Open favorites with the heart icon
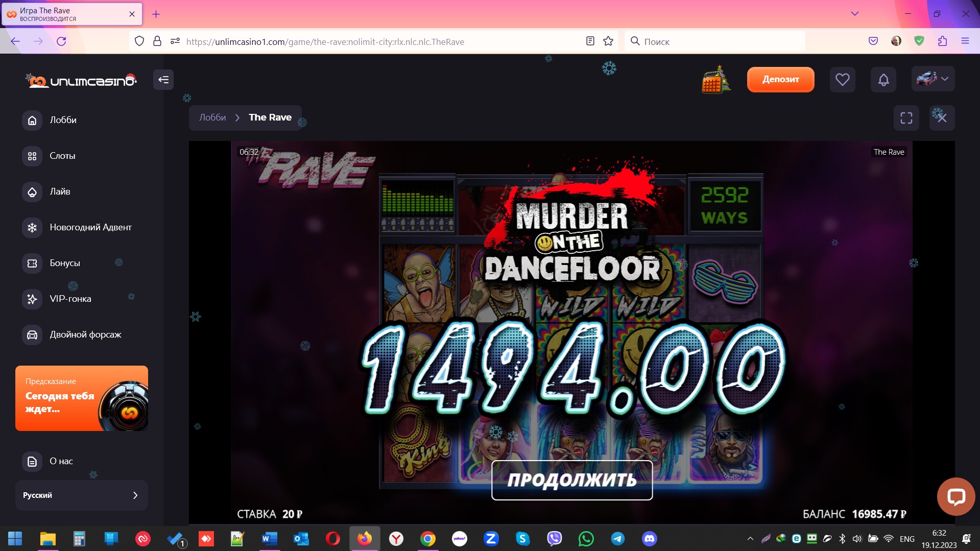This screenshot has height=551, width=980. point(842,80)
